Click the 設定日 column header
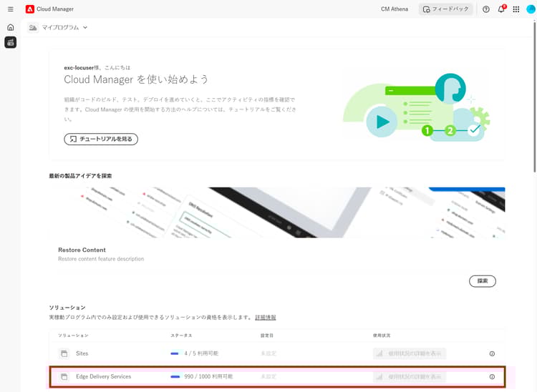 pyautogui.click(x=267, y=335)
